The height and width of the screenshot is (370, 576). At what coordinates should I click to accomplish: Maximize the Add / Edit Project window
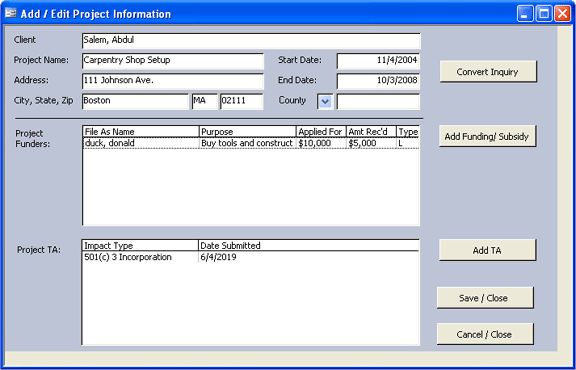click(x=544, y=14)
